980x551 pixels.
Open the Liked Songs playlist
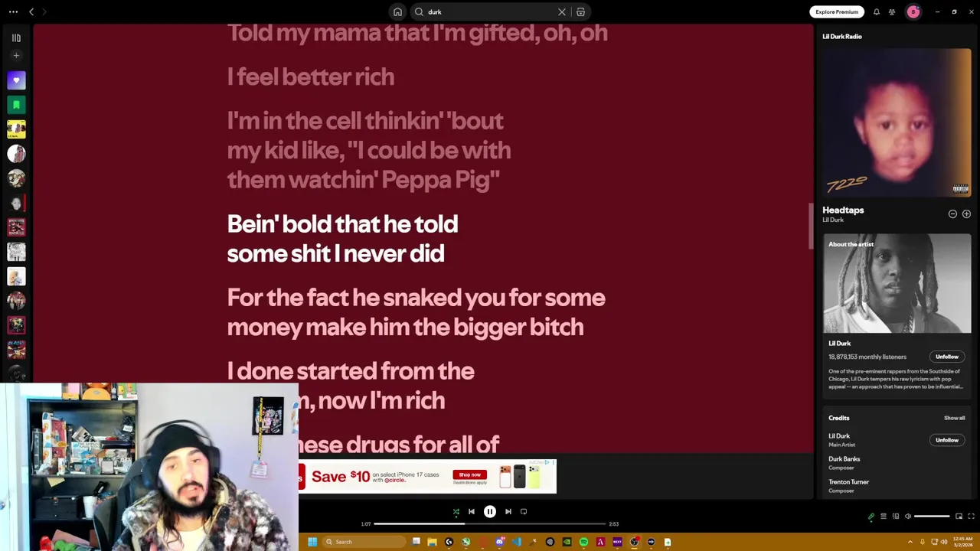pyautogui.click(x=16, y=80)
